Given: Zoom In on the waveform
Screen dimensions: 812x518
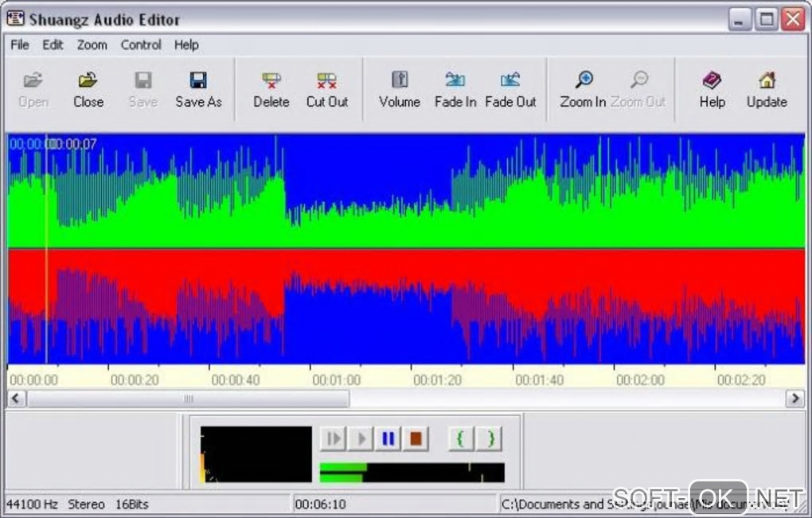Looking at the screenshot, I should 583,90.
